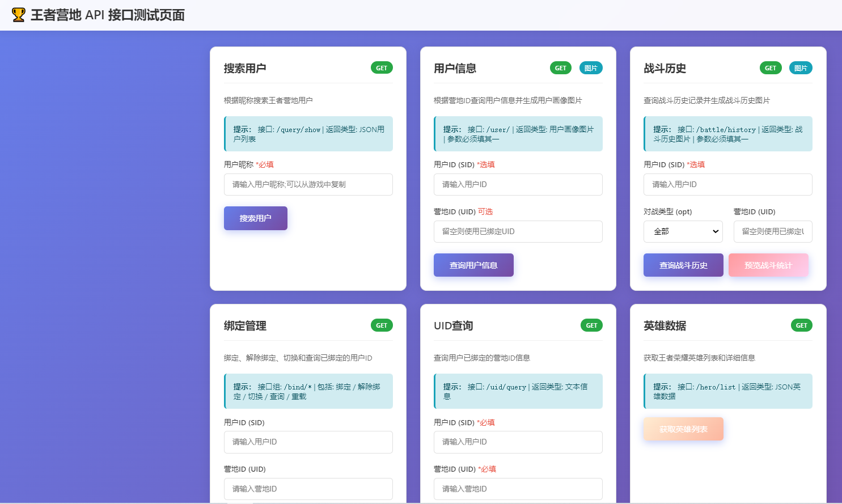Click 营地ID field in 战斗历史 card
Viewport: 842px width, 504px height.
[x=772, y=231]
